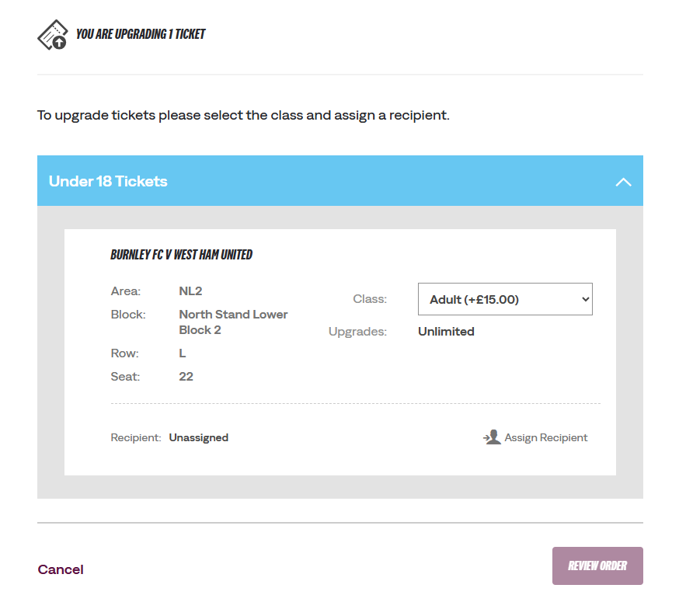Select the Unassigned recipient text
The width and height of the screenshot is (679, 616).
tap(199, 437)
